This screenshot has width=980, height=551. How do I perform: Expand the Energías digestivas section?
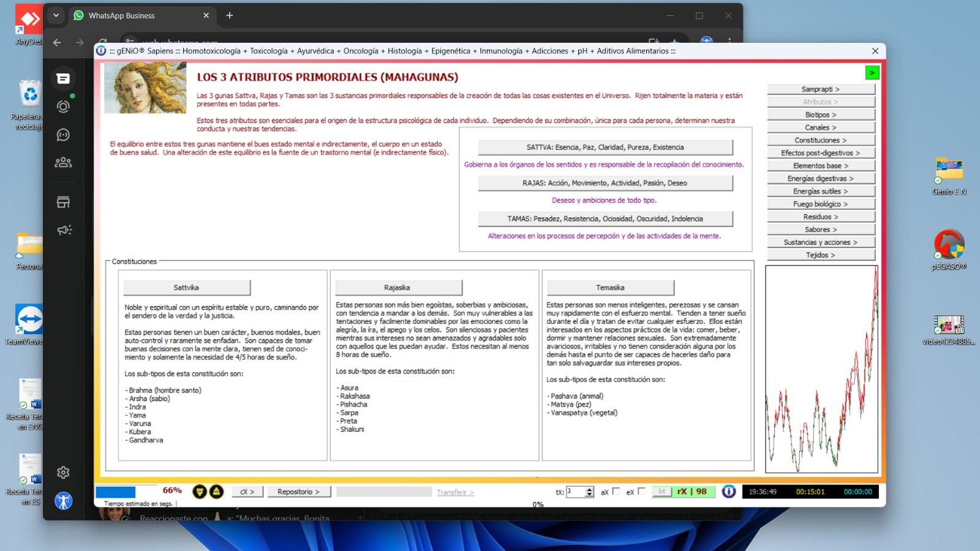(821, 179)
